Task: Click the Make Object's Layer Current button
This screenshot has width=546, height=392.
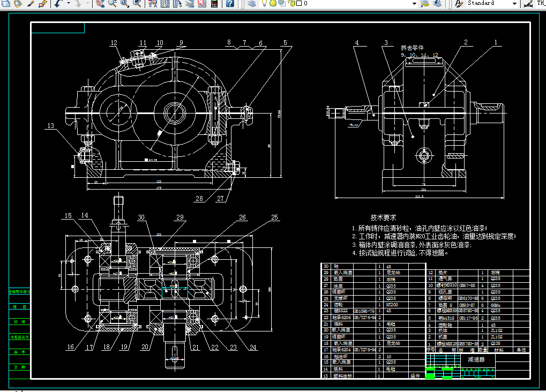Action: pyautogui.click(x=425, y=3)
